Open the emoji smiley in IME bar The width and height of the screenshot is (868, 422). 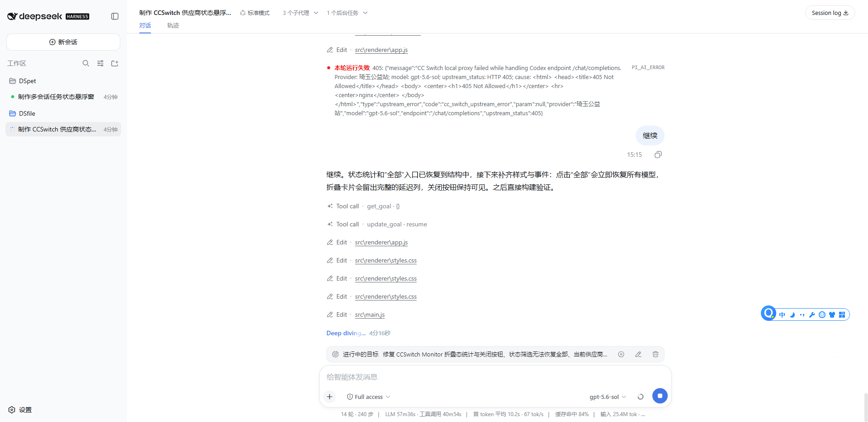(x=822, y=315)
